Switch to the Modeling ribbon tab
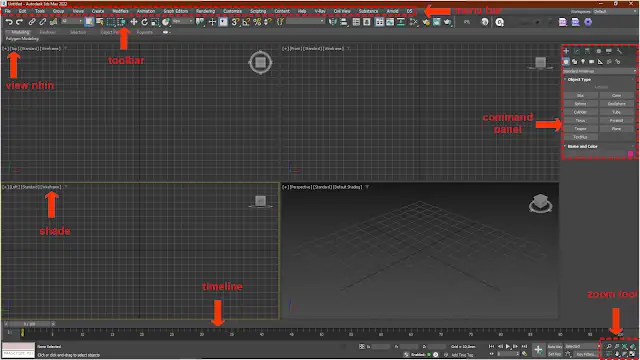The width and height of the screenshot is (640, 360). (20, 32)
